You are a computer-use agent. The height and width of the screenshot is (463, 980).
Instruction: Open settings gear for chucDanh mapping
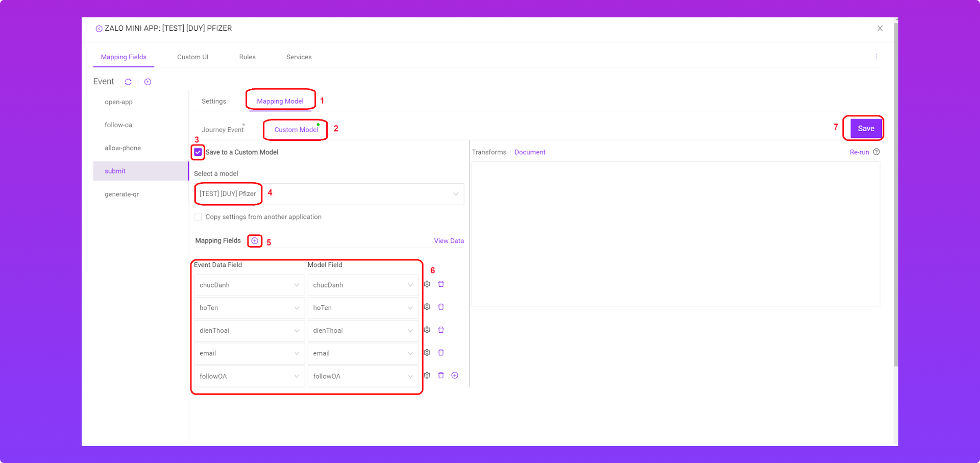point(427,284)
